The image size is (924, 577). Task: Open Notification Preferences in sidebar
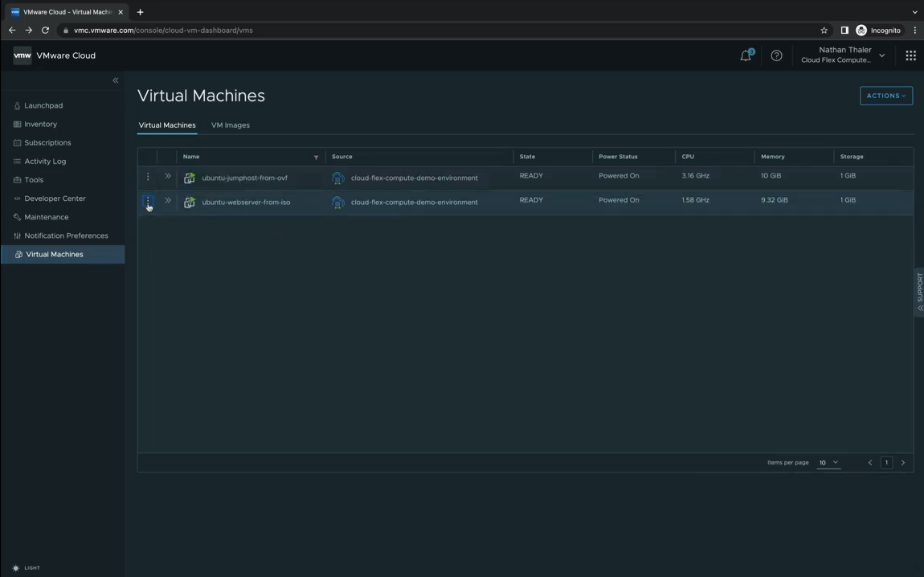[x=66, y=235]
